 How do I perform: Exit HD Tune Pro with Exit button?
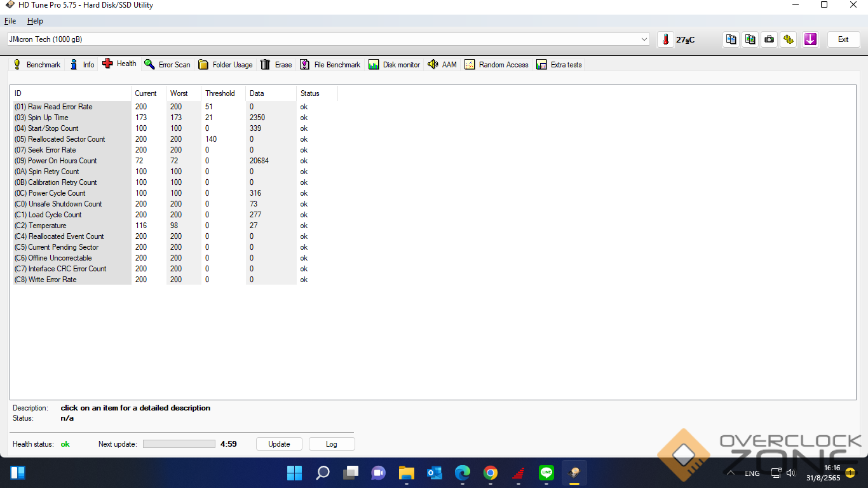843,39
